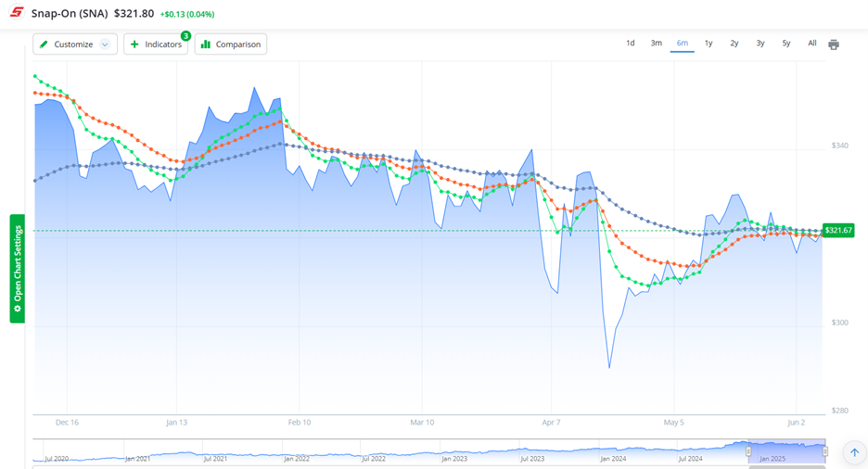Click the green plus icon for Indicators
This screenshot has width=868, height=469.
point(134,44)
